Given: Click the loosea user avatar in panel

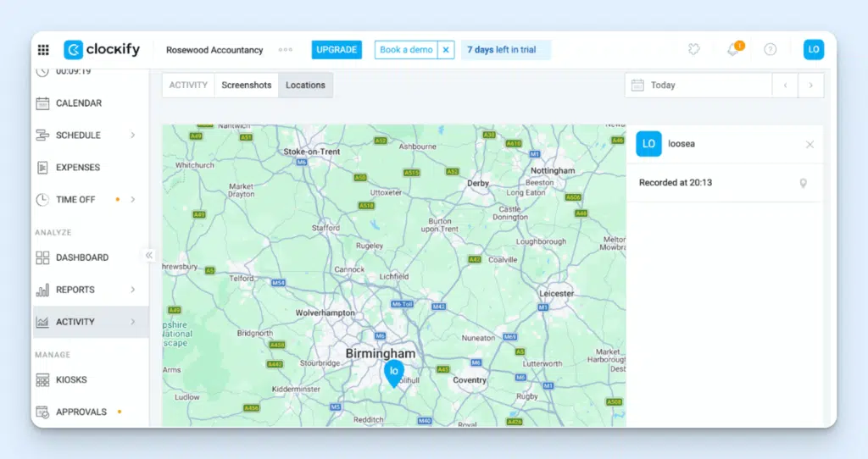Looking at the screenshot, I should pos(648,144).
